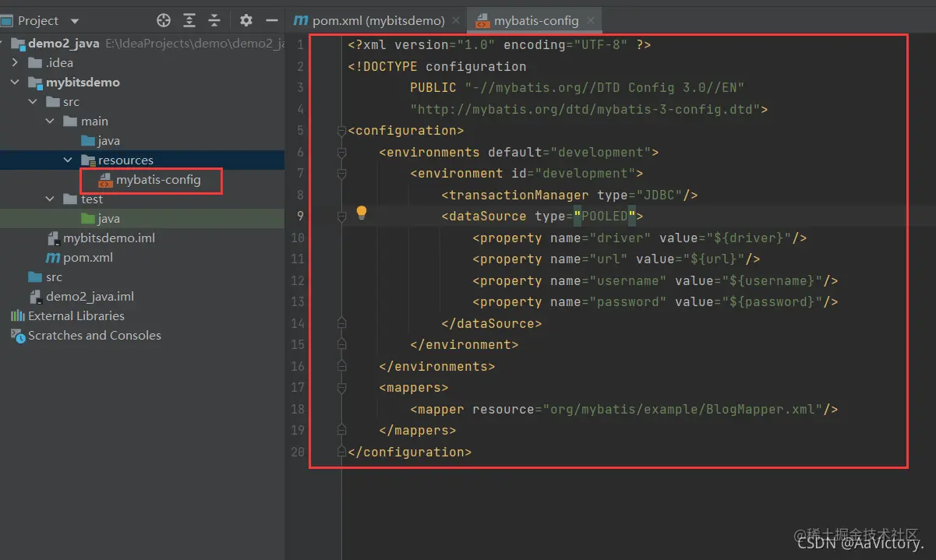Fold the environment tag at line 7

click(x=341, y=174)
